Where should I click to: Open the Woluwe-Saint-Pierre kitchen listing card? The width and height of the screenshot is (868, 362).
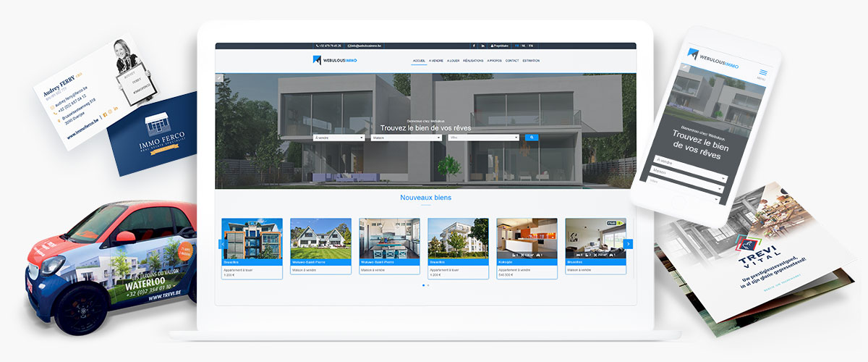(389, 248)
